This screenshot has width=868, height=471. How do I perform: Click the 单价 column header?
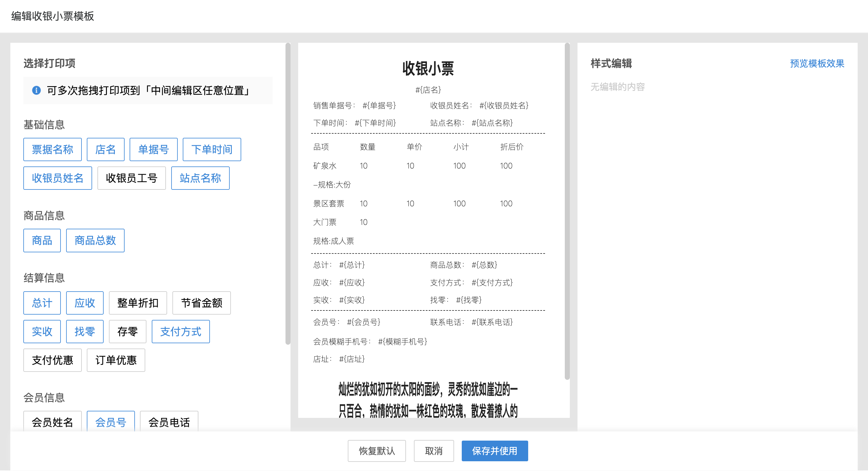click(x=415, y=147)
